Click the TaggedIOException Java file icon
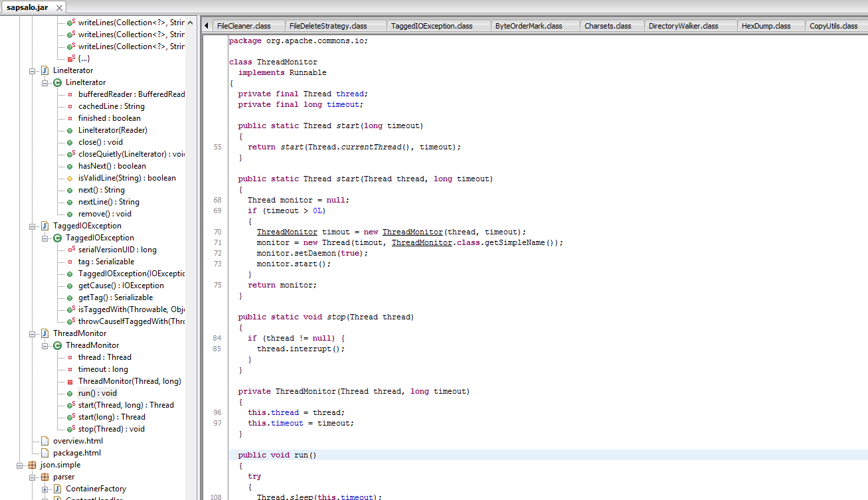This screenshot has width=868, height=500. [x=44, y=226]
